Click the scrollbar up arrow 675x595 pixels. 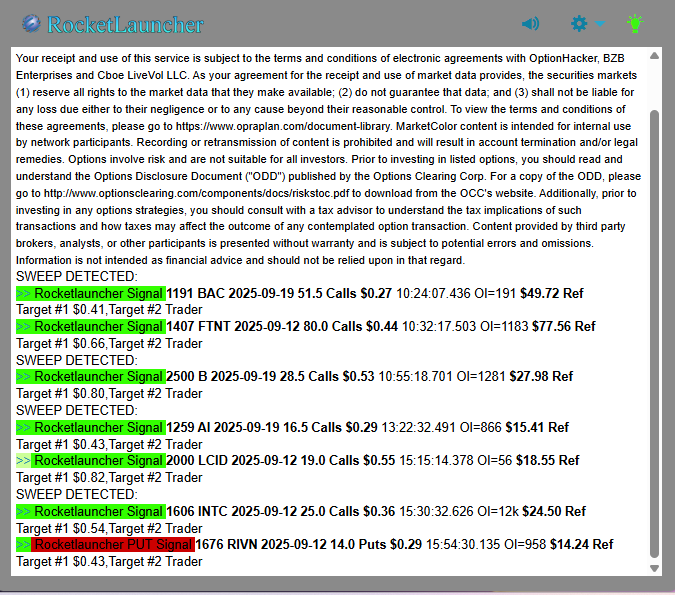click(655, 57)
